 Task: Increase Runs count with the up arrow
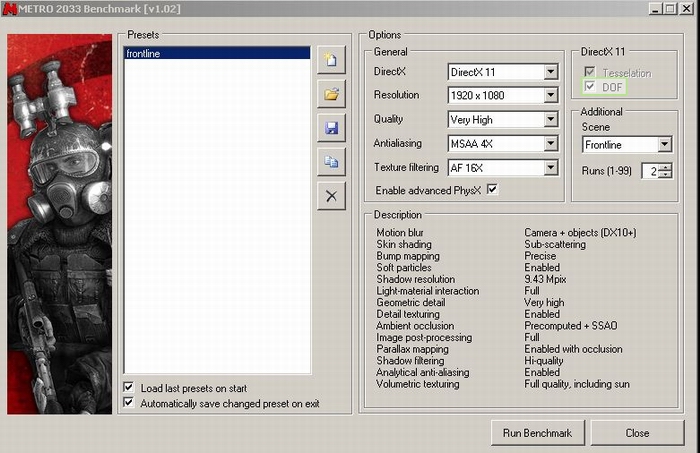[665, 167]
